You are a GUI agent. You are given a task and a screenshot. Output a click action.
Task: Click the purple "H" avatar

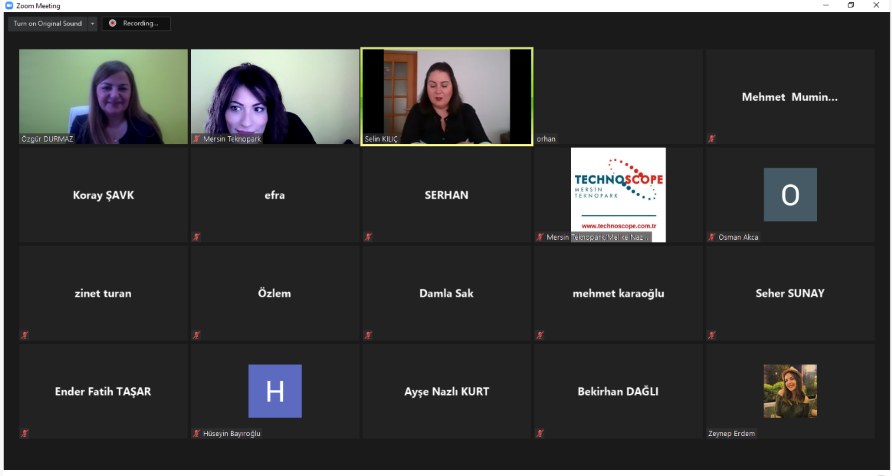(275, 390)
